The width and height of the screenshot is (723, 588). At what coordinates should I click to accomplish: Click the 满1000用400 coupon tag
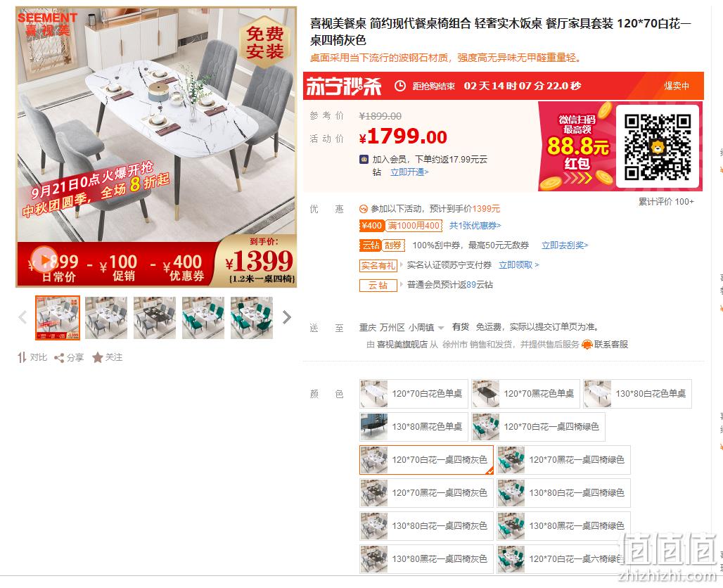click(414, 226)
